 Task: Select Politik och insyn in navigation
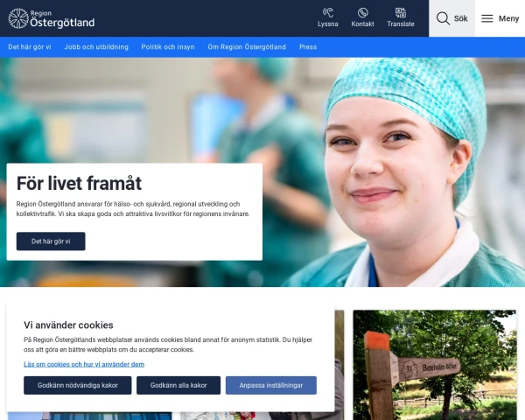coord(168,47)
